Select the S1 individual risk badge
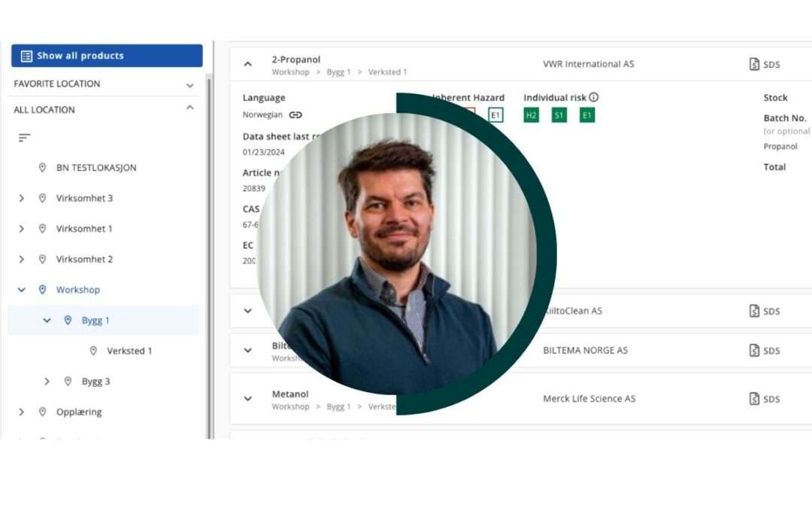 (559, 115)
